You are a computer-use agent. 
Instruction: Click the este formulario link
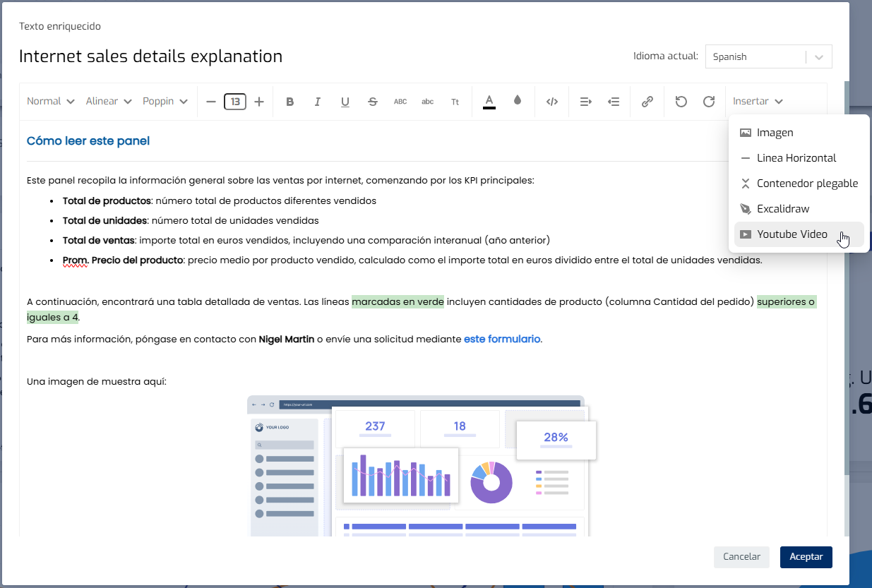501,339
